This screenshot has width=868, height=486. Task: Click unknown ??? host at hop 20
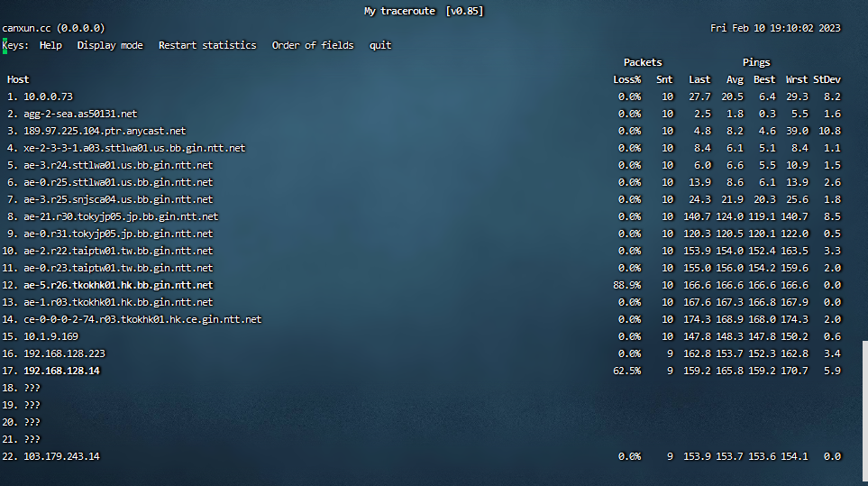point(32,422)
